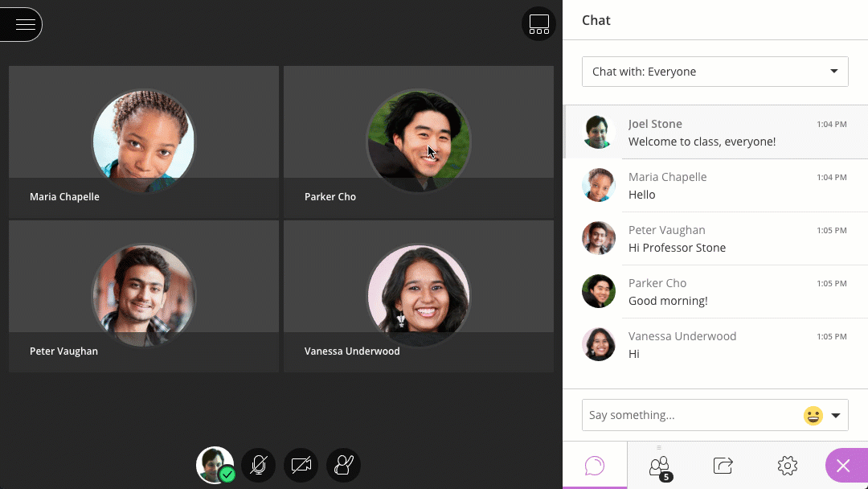Open the session menu hamburger button
The width and height of the screenshot is (868, 489).
(23, 24)
